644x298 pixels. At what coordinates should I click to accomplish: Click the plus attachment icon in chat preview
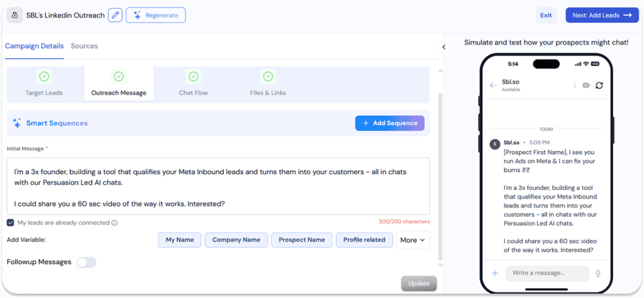pos(495,273)
